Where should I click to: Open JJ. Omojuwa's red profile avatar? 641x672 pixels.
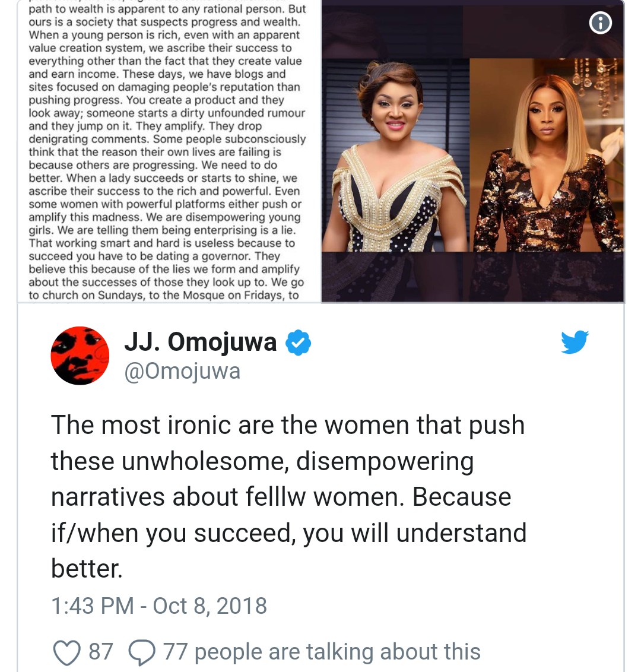(x=80, y=356)
